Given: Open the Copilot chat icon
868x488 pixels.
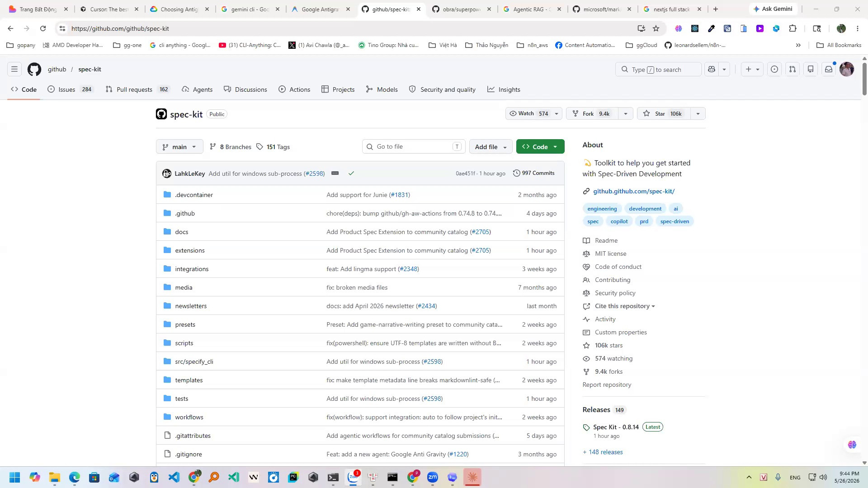Looking at the screenshot, I should point(712,70).
